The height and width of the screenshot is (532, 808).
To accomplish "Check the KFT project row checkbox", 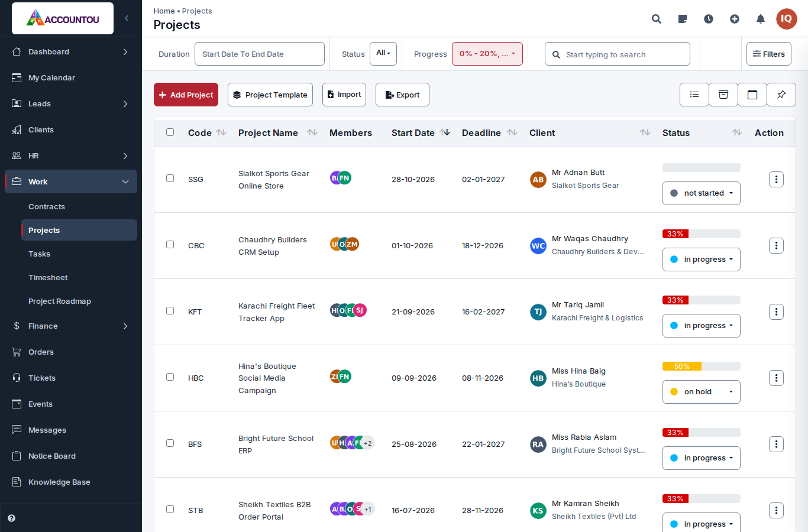I will [x=170, y=311].
